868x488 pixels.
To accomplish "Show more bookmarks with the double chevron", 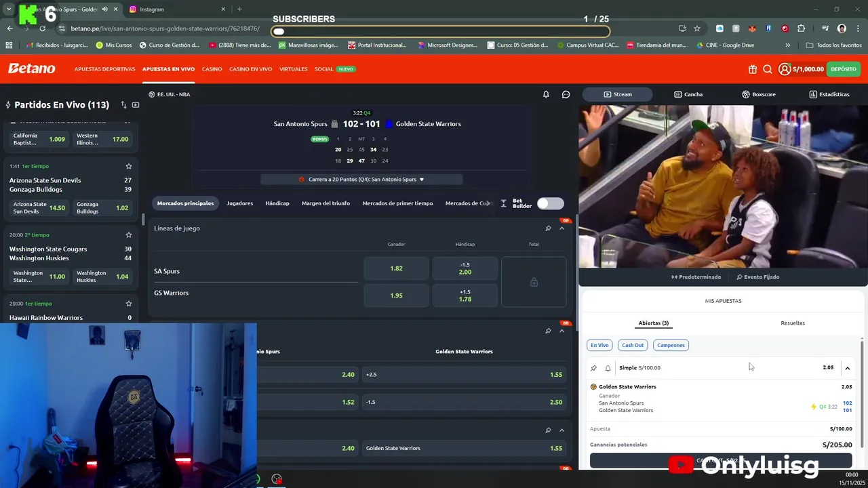I will click(x=787, y=45).
